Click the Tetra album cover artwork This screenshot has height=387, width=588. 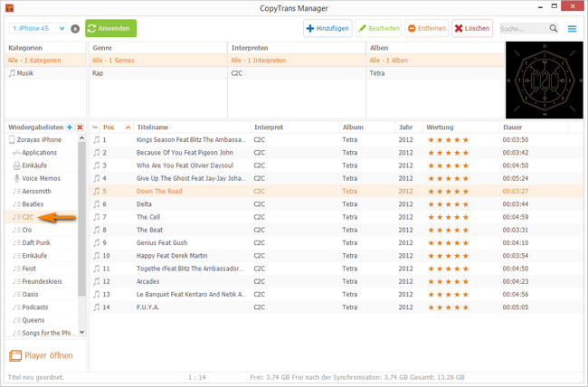coord(545,80)
